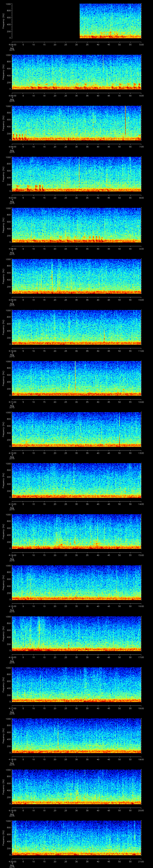Viewport: 153px width, 868px height.
Task: Click the spectrogram panel starting at 4:12:00
Action: click(x=77, y=429)
